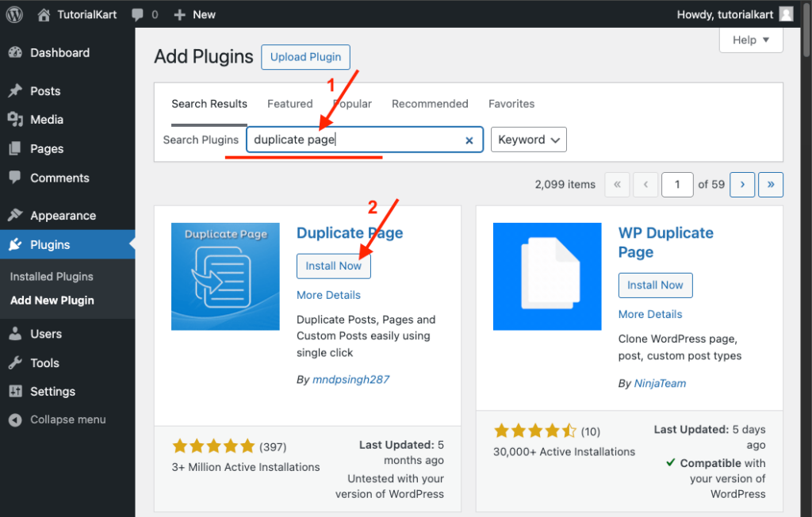This screenshot has height=517, width=812.
Task: Open the Duplicate Page title link
Action: coord(350,233)
